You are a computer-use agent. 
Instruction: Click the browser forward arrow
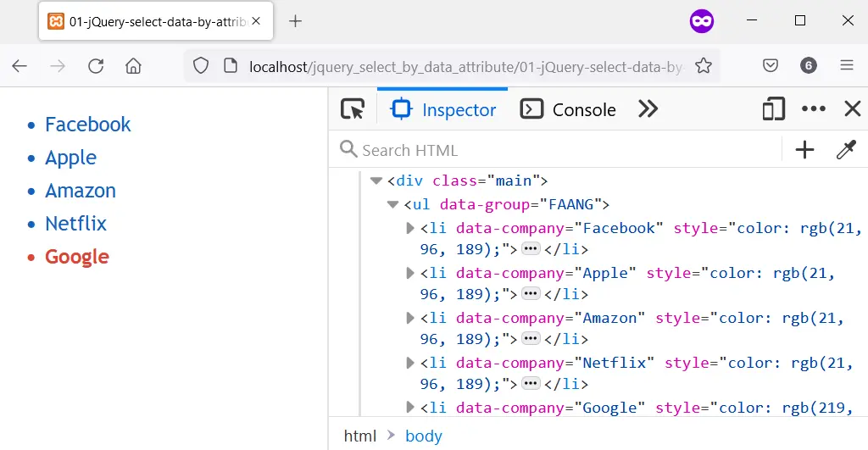click(x=58, y=66)
